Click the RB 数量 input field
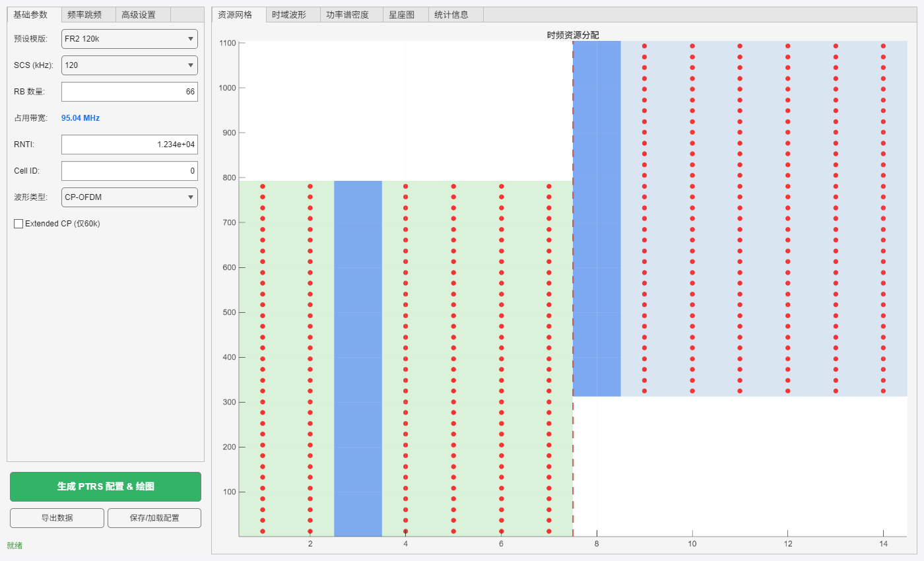The image size is (924, 561). tap(129, 92)
